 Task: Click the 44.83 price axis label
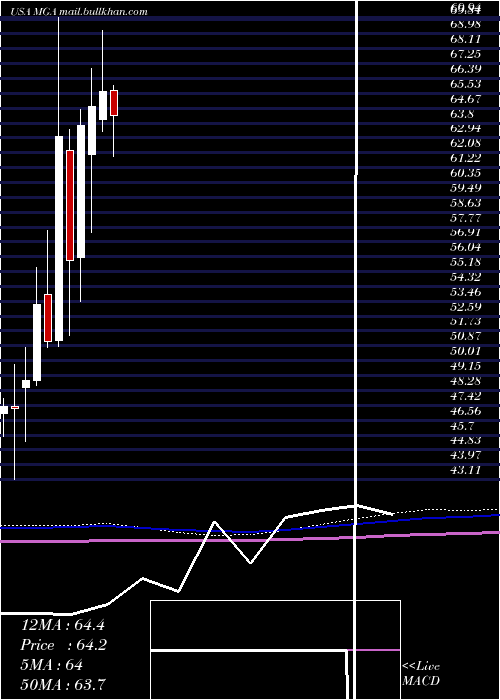[x=466, y=440]
